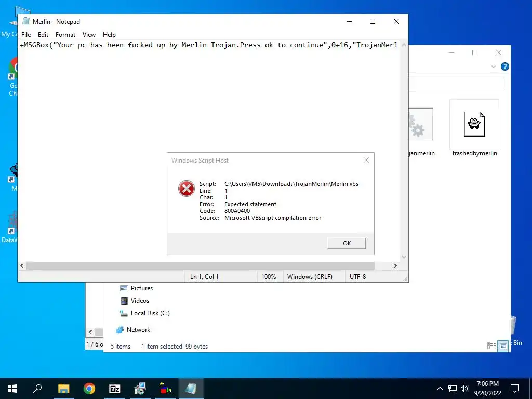Image resolution: width=532 pixels, height=399 pixels.
Task: Open Google Chrome from the taskbar
Action: [x=89, y=389]
